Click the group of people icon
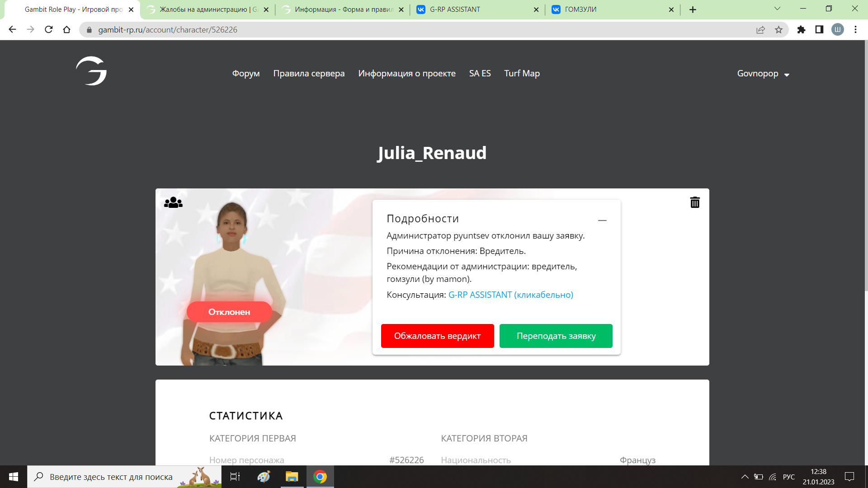Screen dimensions: 868x488 click(x=173, y=202)
